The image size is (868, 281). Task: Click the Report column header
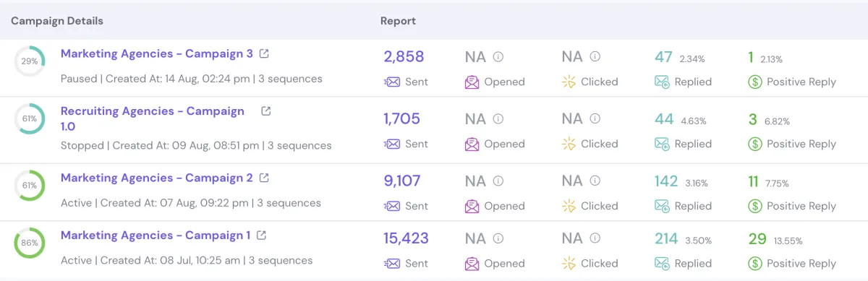point(398,21)
